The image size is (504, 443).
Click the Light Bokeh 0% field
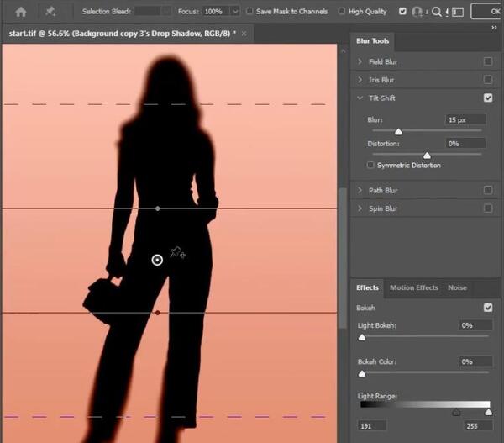coord(475,325)
